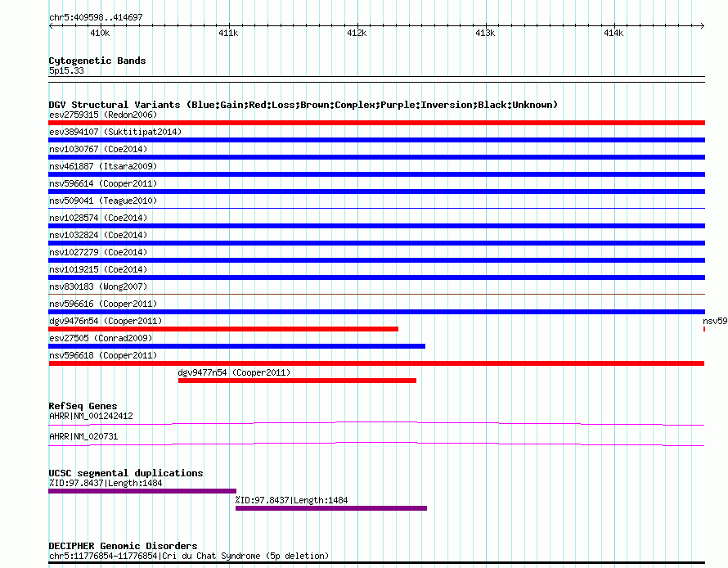Click the 414k ruler tick label
The image size is (728, 568).
tap(613, 33)
